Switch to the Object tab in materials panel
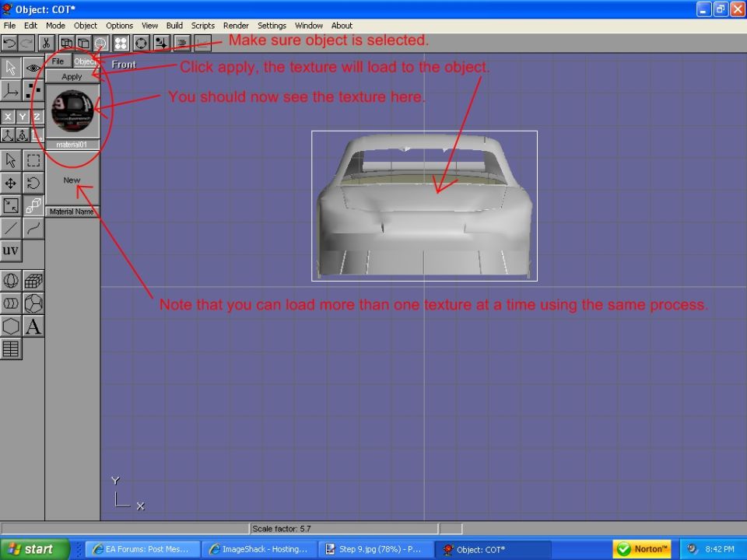 pos(86,61)
